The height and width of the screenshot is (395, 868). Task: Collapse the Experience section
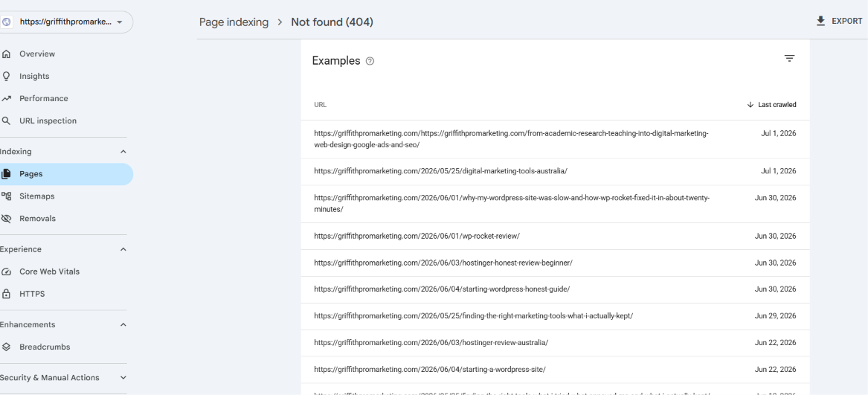[x=123, y=249]
